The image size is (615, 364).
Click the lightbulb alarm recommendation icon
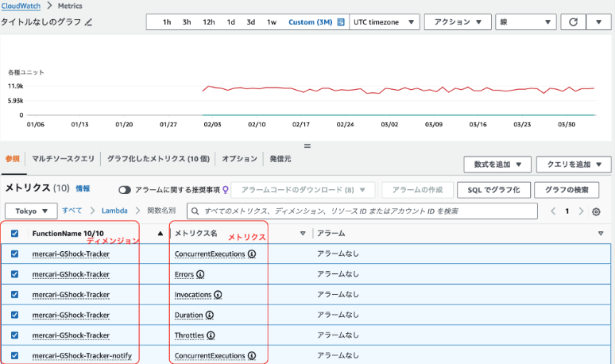click(x=226, y=190)
